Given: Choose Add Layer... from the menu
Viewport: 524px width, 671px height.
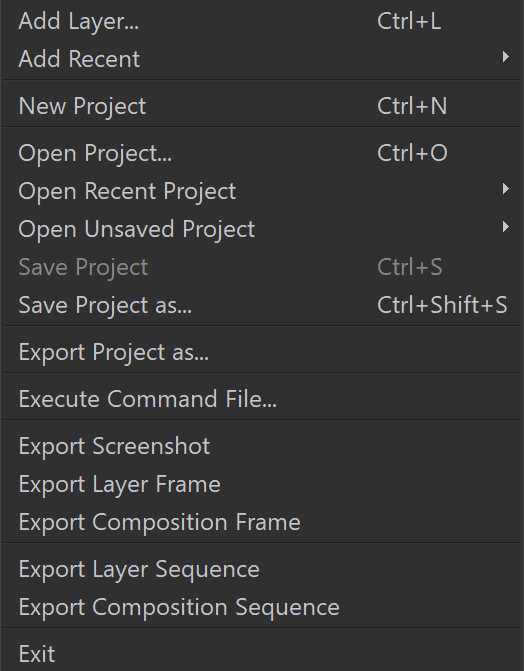Looking at the screenshot, I should 262,21.
